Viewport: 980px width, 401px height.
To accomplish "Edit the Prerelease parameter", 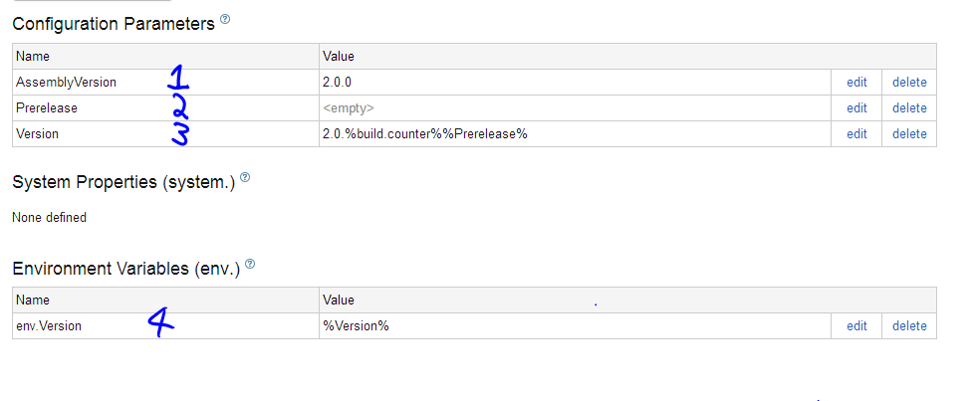I will coord(857,108).
